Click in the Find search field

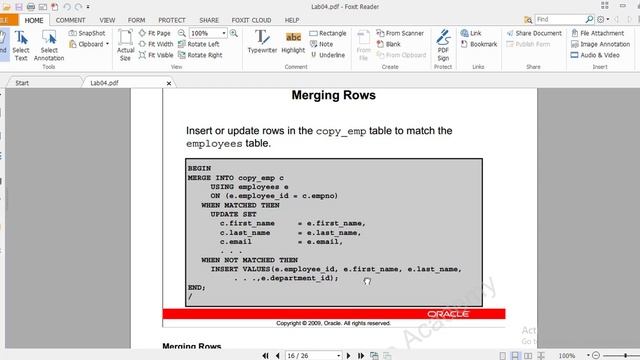559,19
